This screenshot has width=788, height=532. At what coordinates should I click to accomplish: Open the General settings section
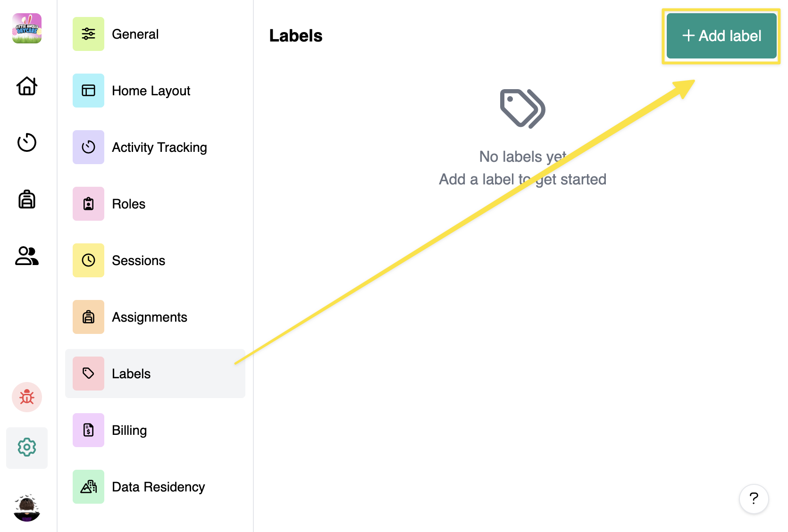(135, 34)
